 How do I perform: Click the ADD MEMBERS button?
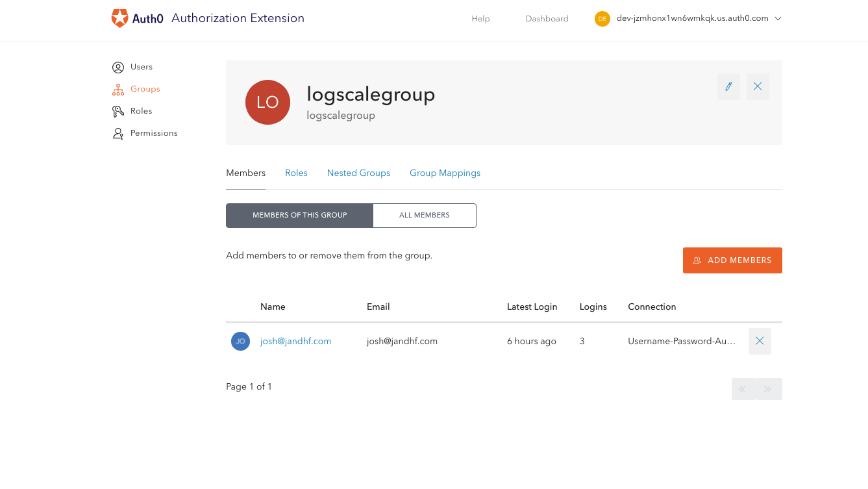click(x=732, y=260)
